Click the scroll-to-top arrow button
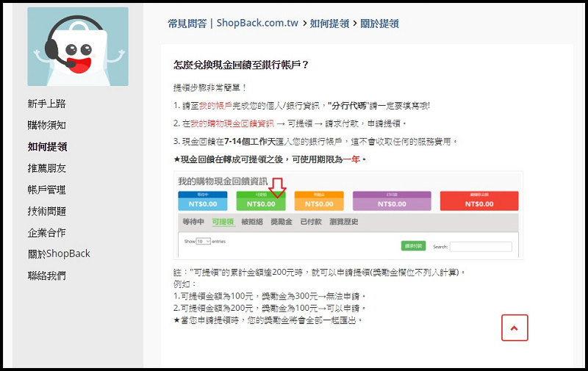This screenshot has width=588, height=371. 514,328
